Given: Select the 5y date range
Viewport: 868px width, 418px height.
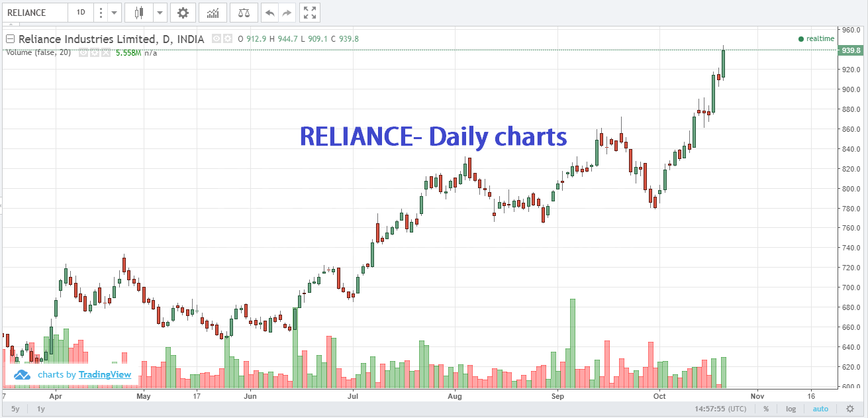Looking at the screenshot, I should (15, 409).
